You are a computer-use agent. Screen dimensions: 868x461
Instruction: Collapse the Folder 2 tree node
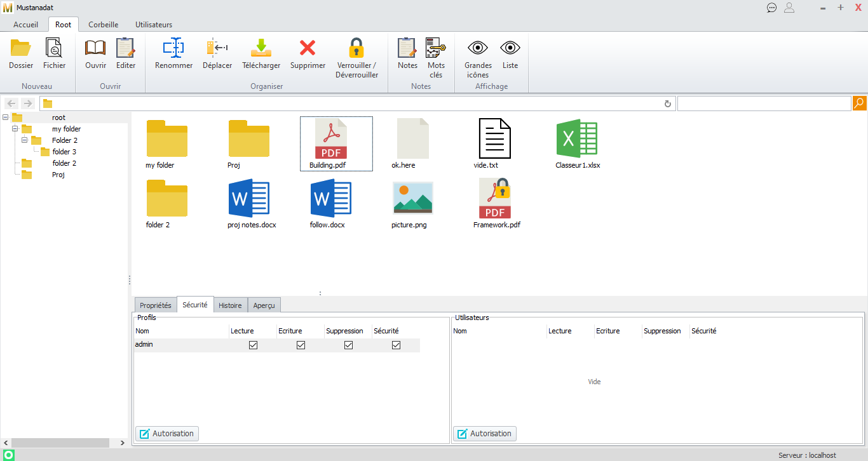point(25,140)
